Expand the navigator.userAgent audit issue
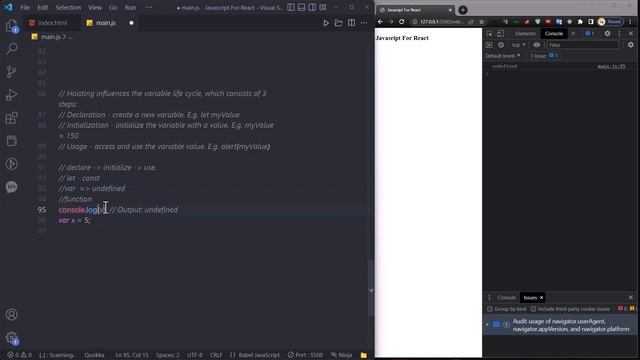Image resolution: width=640 pixels, height=360 pixels. [x=487, y=324]
